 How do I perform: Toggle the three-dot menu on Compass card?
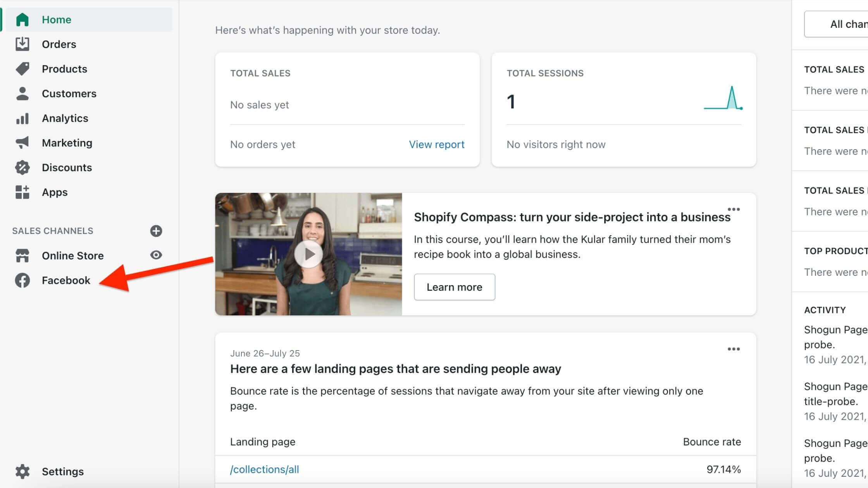point(734,209)
